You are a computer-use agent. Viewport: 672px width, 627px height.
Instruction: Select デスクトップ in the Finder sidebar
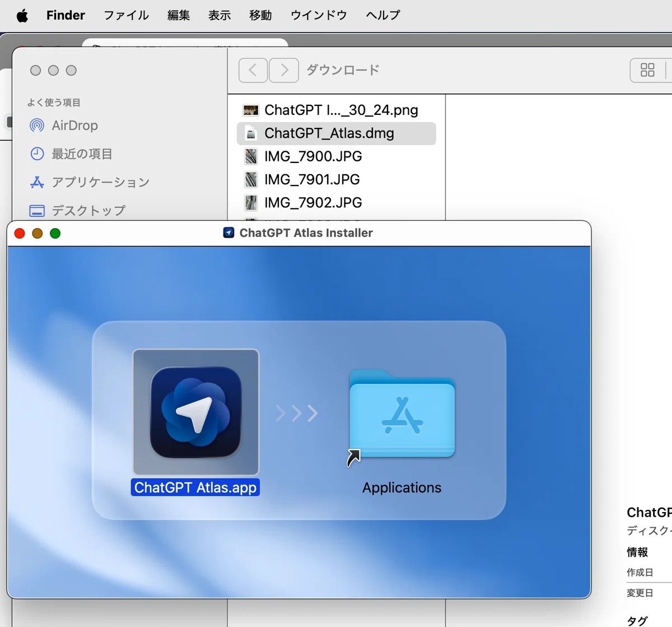[78, 211]
